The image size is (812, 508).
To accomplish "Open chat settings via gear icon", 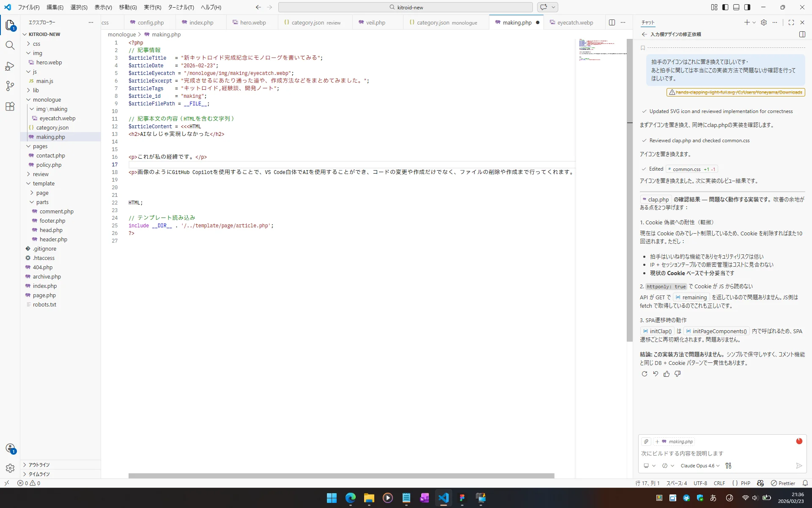I will [x=764, y=22].
